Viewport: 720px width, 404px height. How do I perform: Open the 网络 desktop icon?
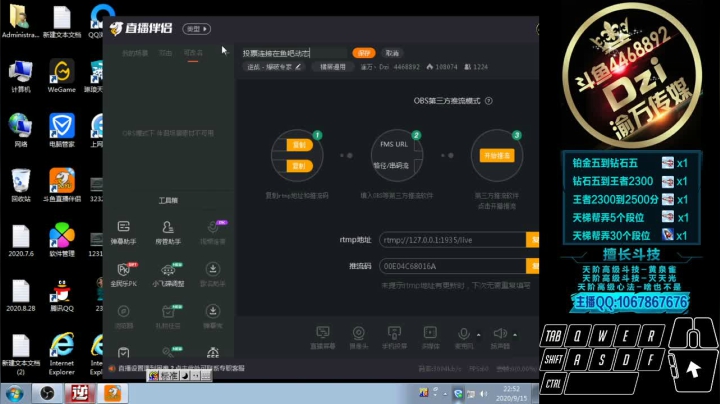21,130
